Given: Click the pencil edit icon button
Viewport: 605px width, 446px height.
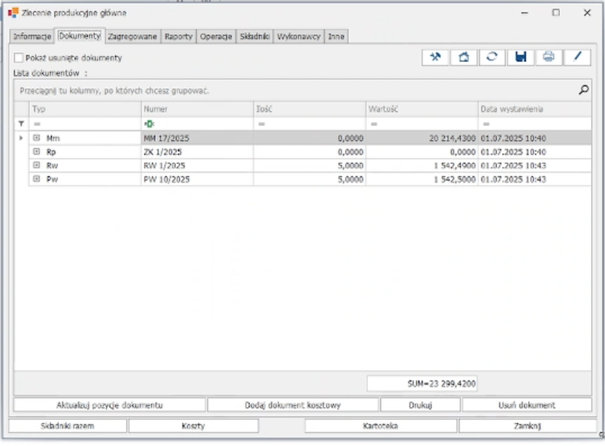Looking at the screenshot, I should (577, 57).
